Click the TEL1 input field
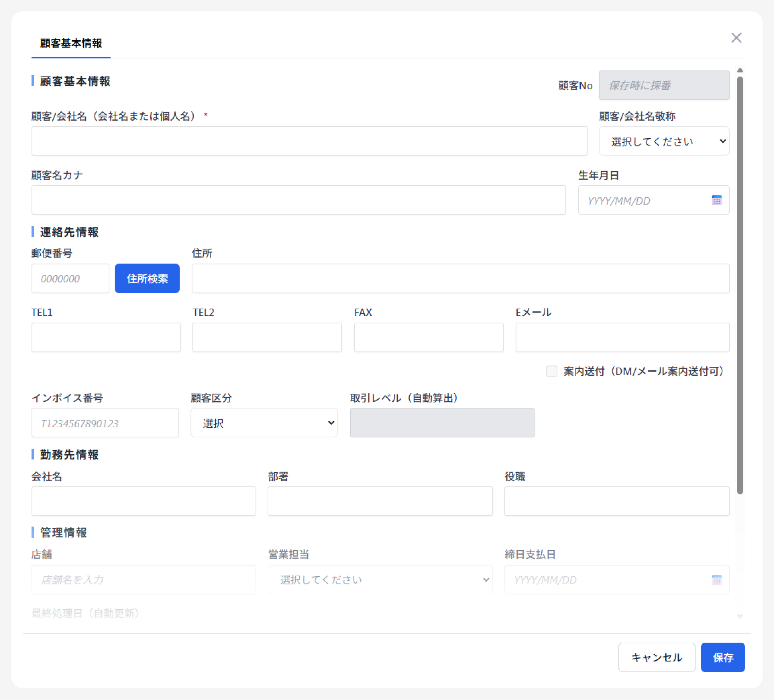Screen dimensions: 774x700 coord(106,337)
